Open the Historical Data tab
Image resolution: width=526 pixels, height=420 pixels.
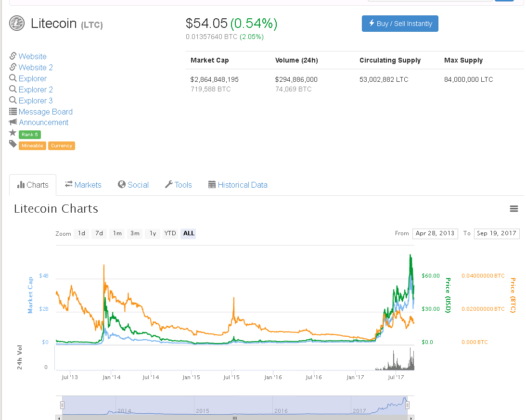click(x=238, y=185)
